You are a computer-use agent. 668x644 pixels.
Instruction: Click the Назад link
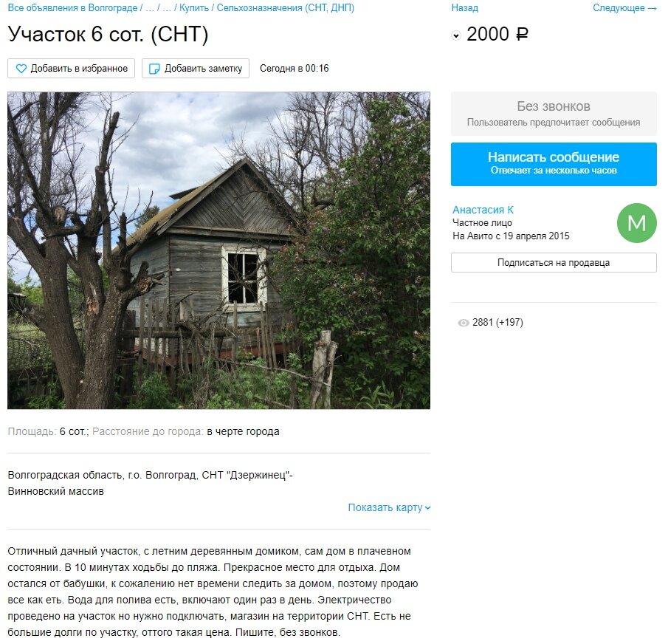coord(465,7)
